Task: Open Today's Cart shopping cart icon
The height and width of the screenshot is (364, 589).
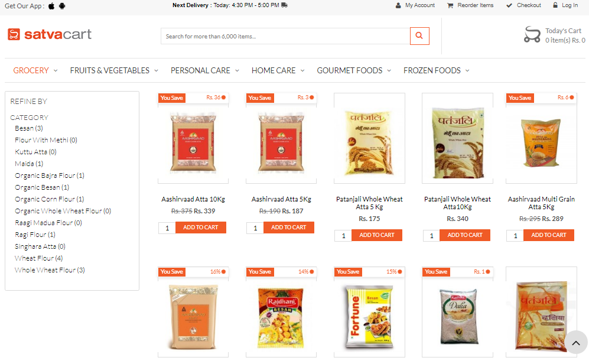Action: tap(532, 34)
